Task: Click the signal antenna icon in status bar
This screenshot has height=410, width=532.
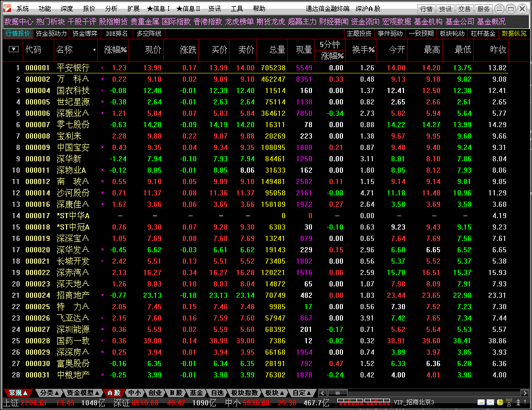Action: [509, 402]
